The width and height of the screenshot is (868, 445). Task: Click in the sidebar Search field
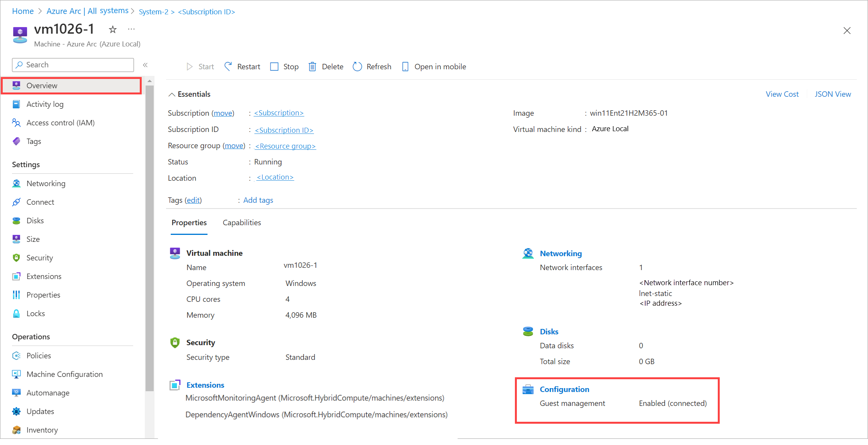77,65
